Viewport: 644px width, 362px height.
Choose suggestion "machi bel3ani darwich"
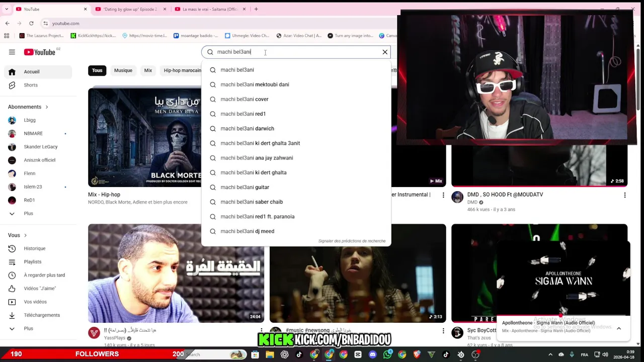(x=296, y=128)
